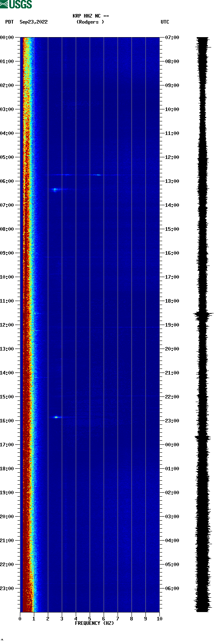Click the 19:00 UTC time label
Screen dimensions: 220x644
point(172,325)
